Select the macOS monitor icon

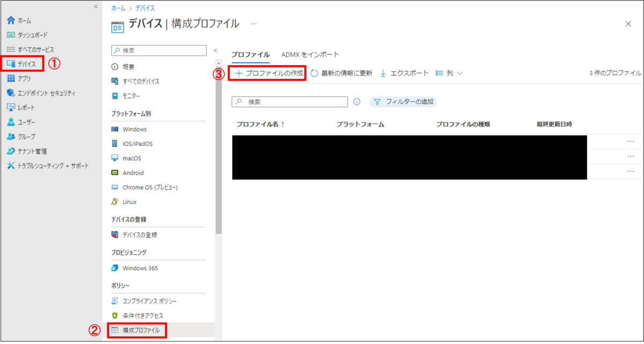(x=114, y=158)
